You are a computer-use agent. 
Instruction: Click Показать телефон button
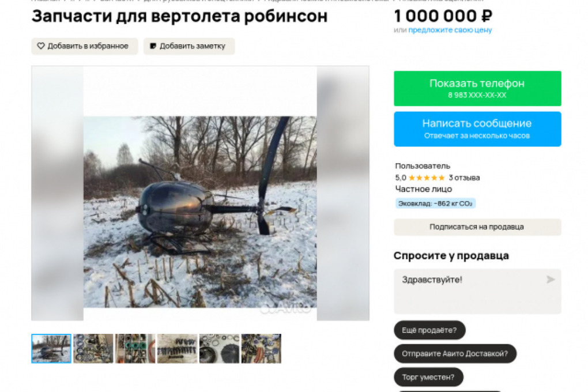(x=477, y=89)
